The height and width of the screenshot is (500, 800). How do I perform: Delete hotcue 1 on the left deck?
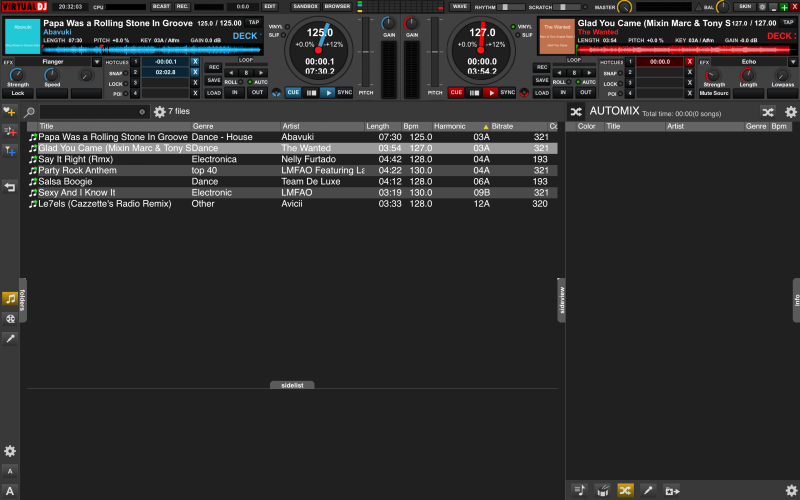tap(195, 62)
